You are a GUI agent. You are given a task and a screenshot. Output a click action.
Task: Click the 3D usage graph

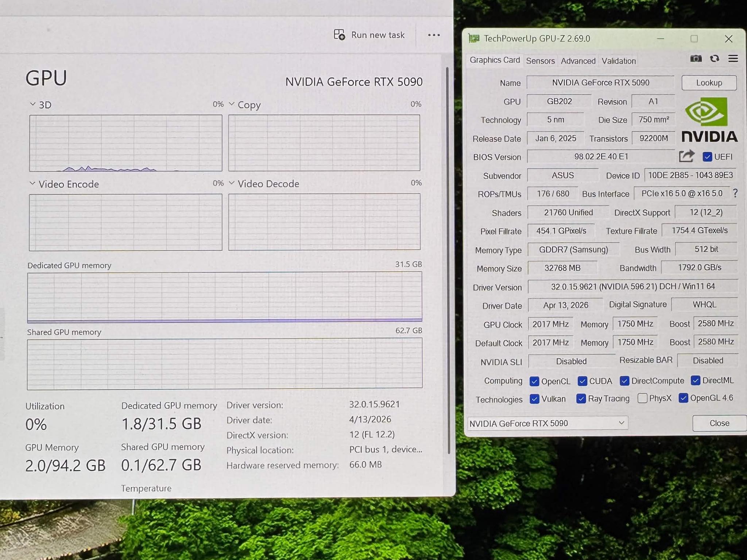pos(126,143)
